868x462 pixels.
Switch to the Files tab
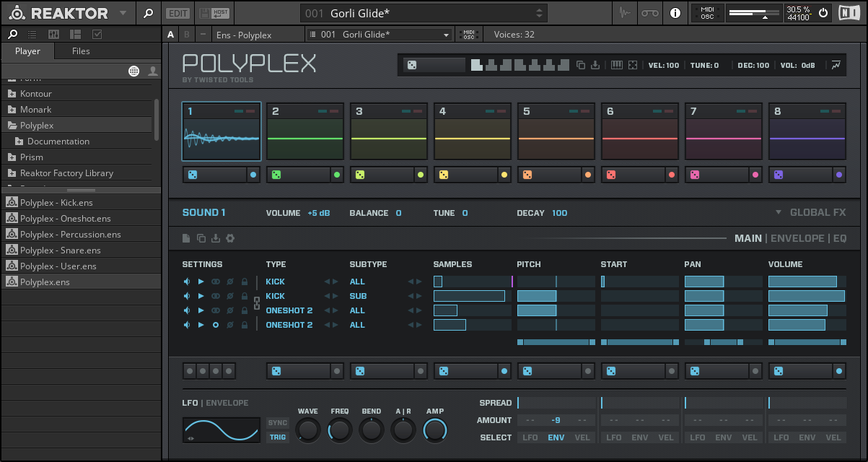click(x=81, y=51)
